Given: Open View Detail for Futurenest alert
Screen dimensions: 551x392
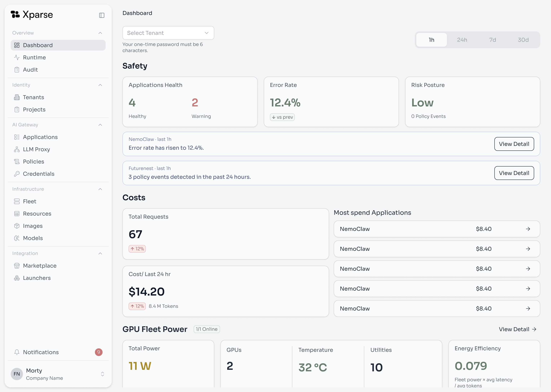Looking at the screenshot, I should coord(514,173).
